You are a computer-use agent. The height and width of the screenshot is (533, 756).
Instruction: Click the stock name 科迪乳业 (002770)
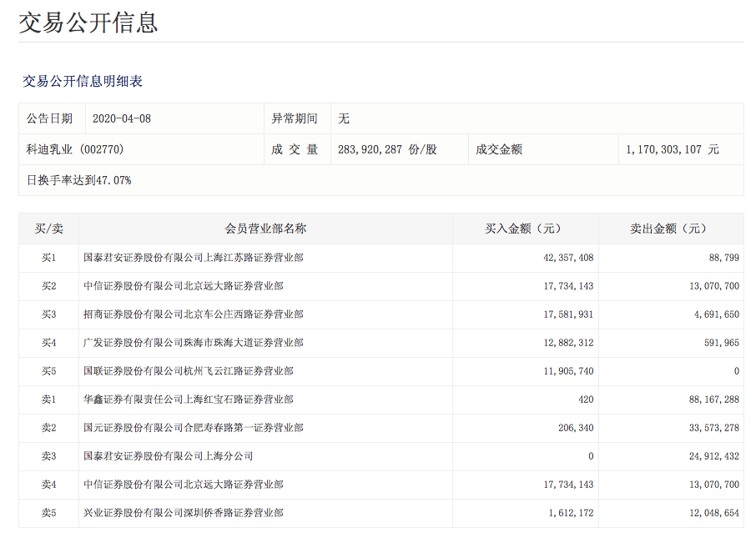(75, 149)
